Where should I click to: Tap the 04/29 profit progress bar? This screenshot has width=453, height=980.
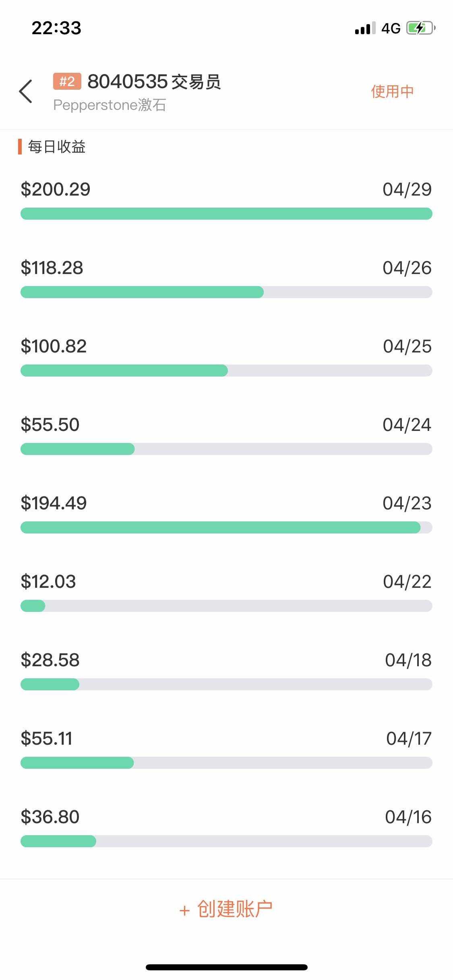pyautogui.click(x=226, y=214)
